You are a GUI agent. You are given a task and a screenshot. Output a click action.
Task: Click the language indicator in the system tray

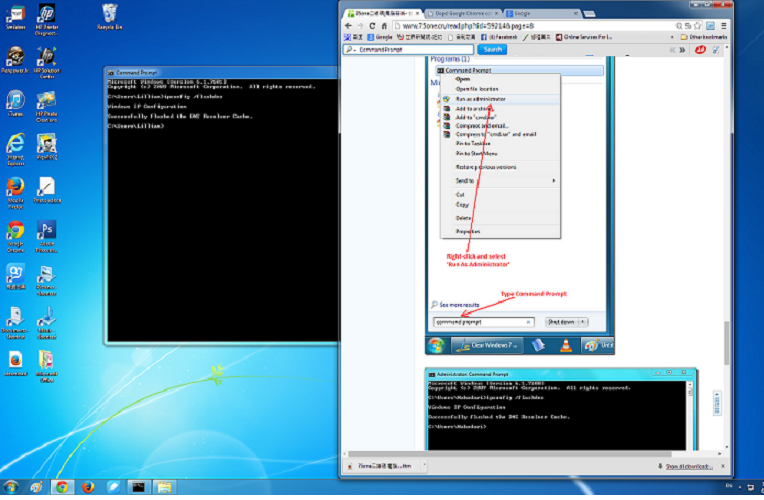point(729,486)
